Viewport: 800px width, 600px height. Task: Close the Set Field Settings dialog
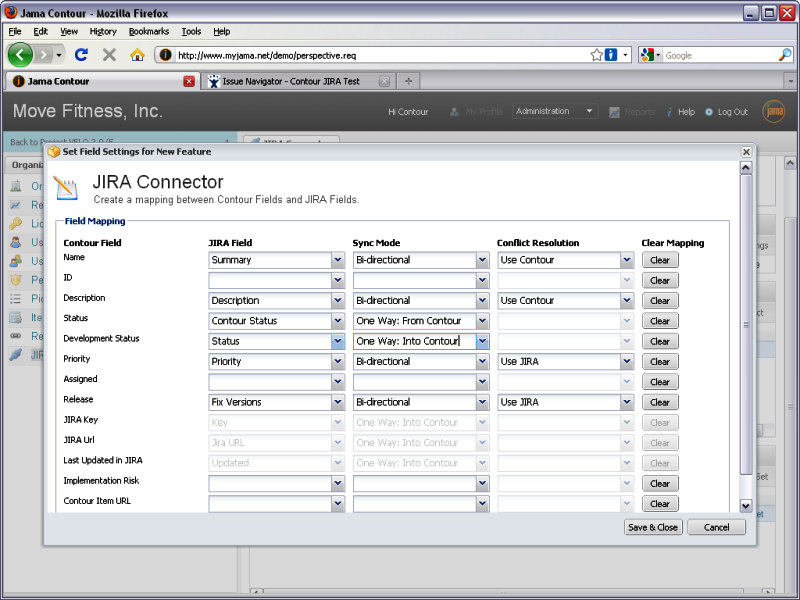click(x=746, y=152)
